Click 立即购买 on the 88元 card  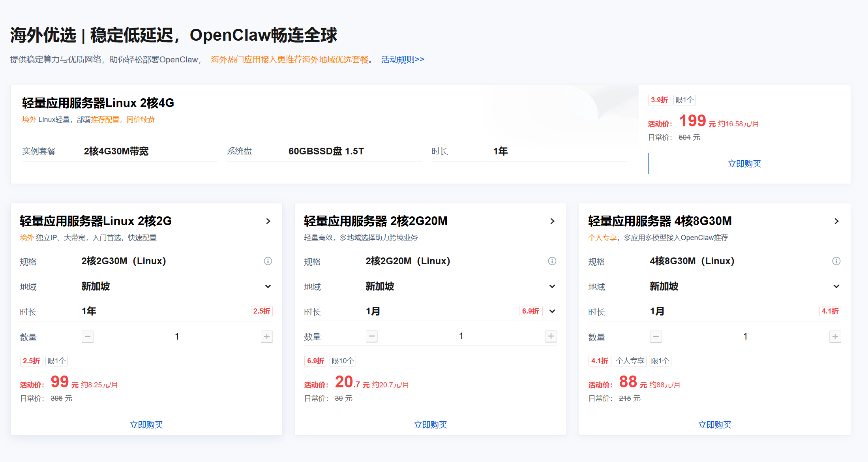point(715,425)
